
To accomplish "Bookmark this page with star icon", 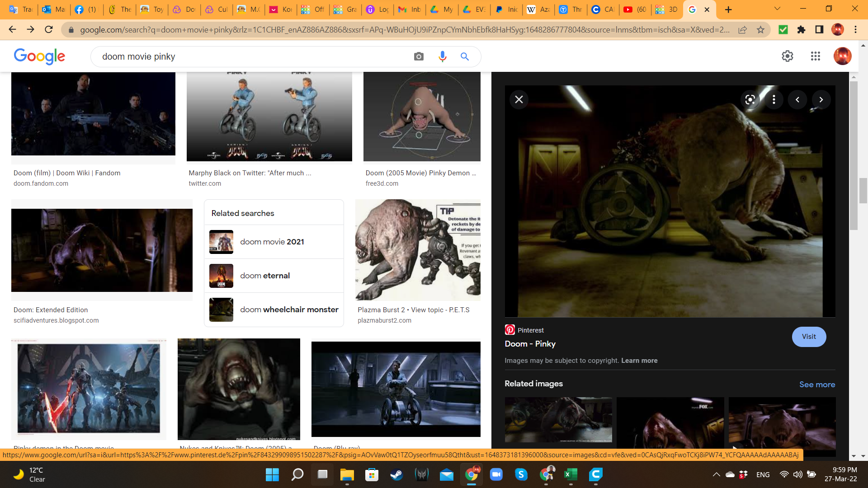I will 760,30.
